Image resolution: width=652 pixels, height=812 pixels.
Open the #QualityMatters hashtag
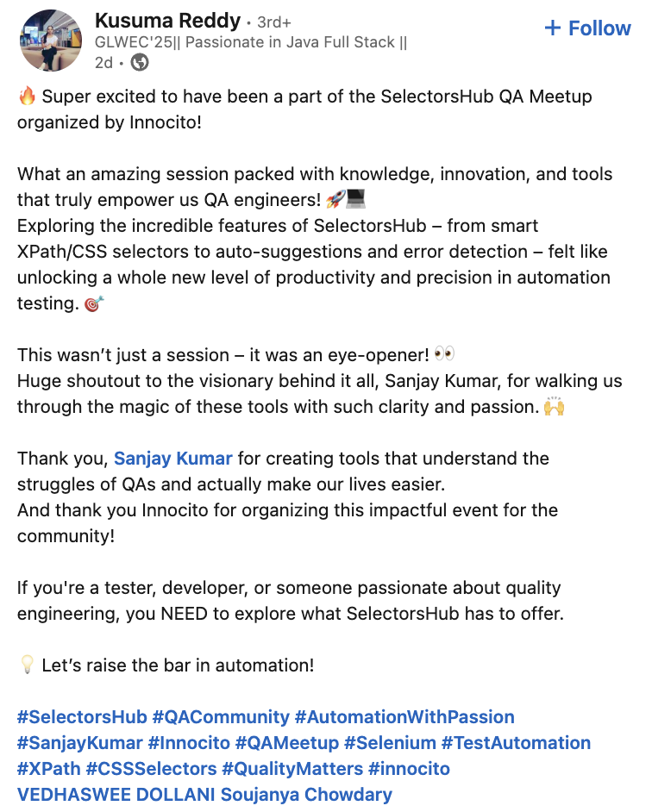(x=293, y=769)
